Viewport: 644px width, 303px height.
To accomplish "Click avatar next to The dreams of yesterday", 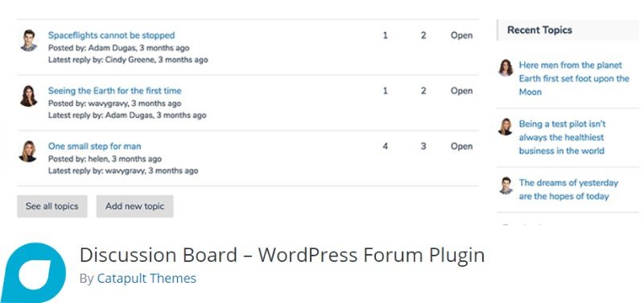I will coord(506,186).
